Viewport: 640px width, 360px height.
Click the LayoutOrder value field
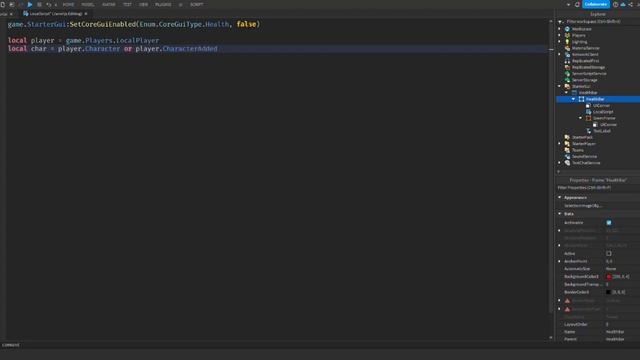pos(622,324)
